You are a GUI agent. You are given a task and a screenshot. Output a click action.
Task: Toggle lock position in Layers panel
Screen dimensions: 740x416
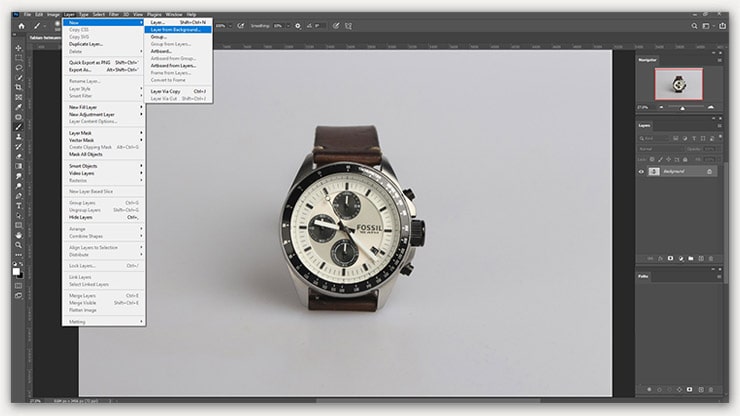pyautogui.click(x=668, y=160)
